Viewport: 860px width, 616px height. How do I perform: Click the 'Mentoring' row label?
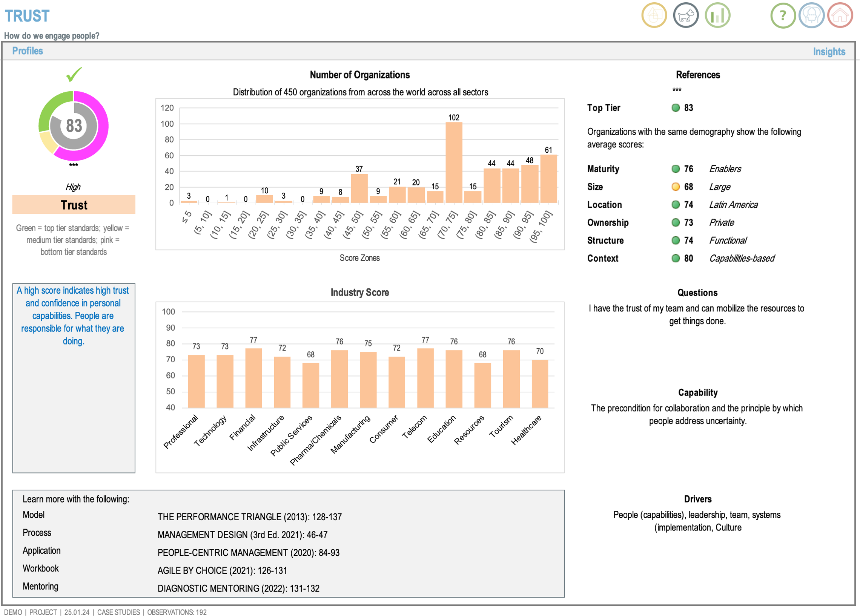(40, 587)
